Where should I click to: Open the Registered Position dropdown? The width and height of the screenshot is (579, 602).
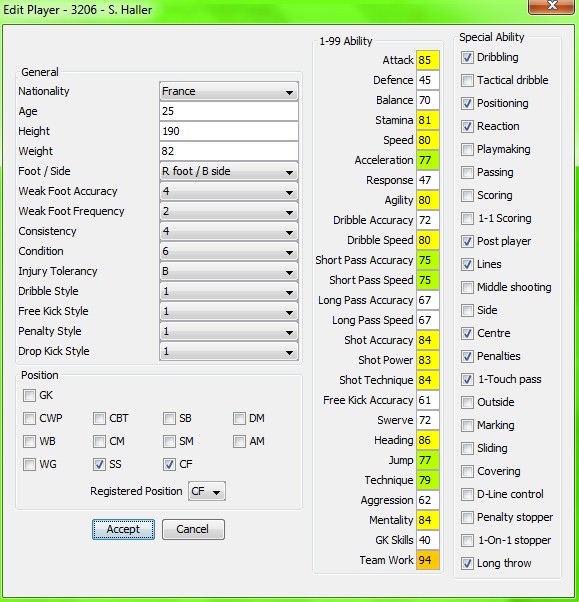[207, 491]
